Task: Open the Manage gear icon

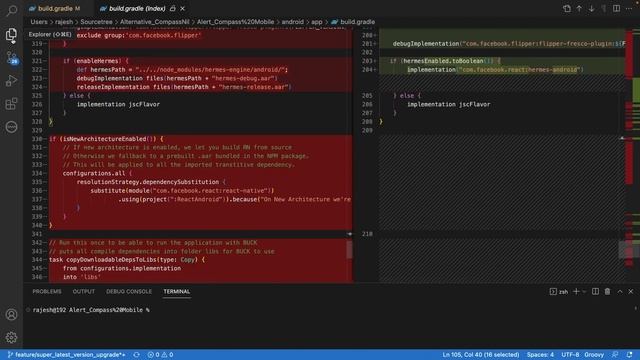Action: (x=11, y=337)
